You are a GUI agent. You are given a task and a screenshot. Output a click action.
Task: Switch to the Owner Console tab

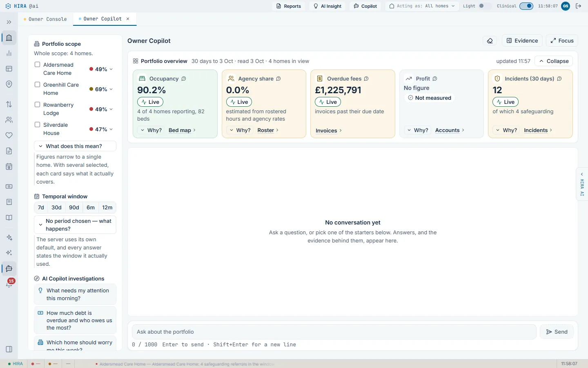tap(45, 19)
